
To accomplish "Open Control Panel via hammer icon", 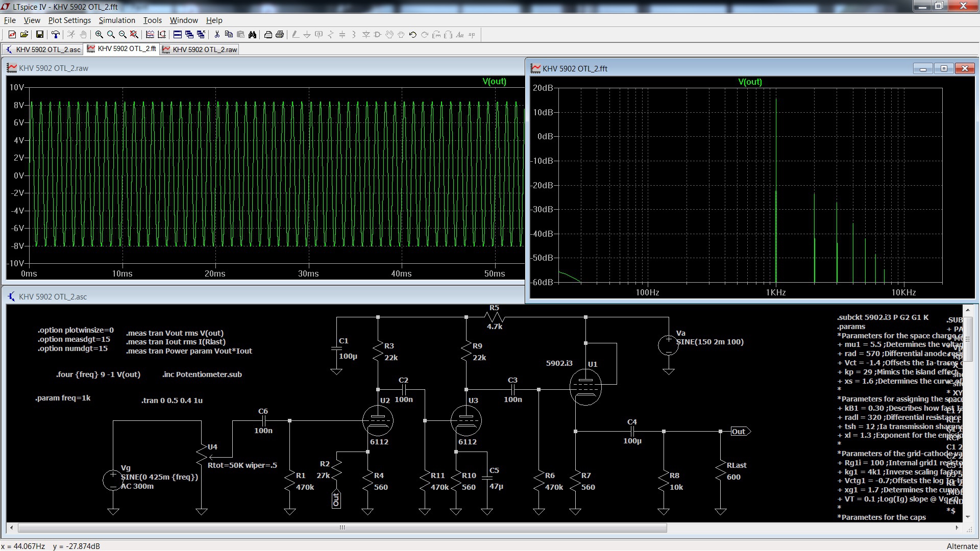I will 55,35.
